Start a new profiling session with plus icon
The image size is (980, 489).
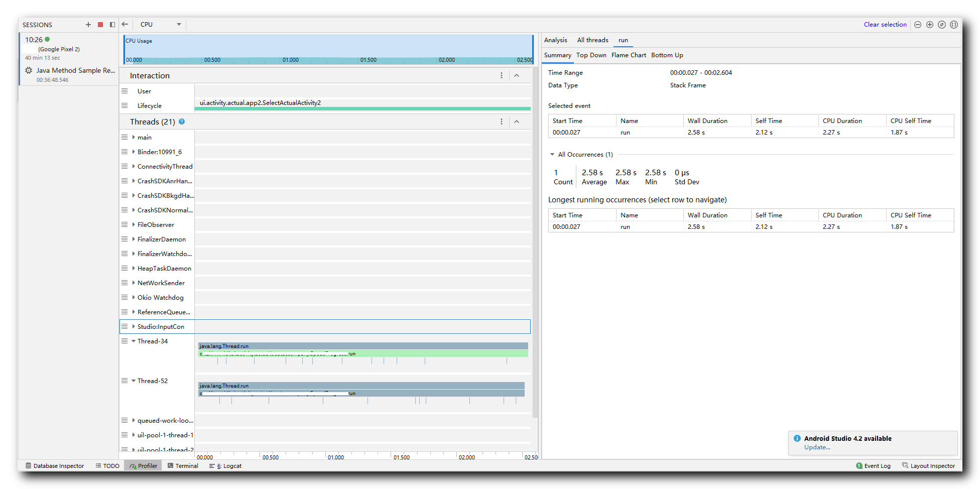coord(88,25)
